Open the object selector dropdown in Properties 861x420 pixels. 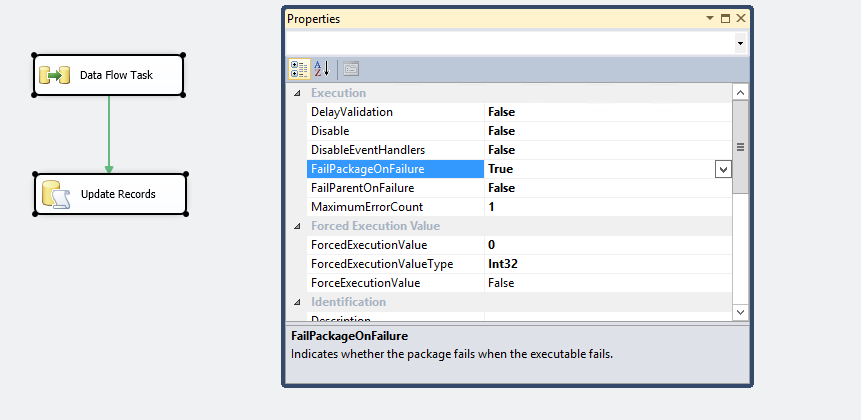pyautogui.click(x=740, y=44)
